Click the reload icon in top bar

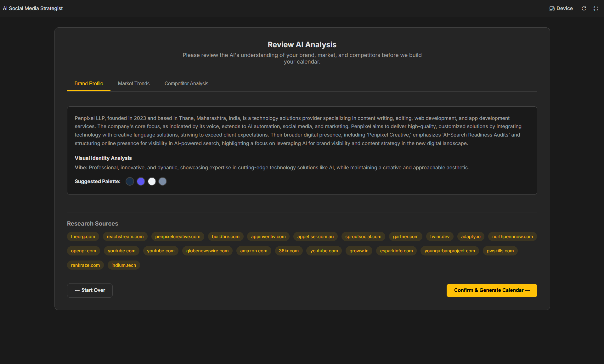[584, 8]
